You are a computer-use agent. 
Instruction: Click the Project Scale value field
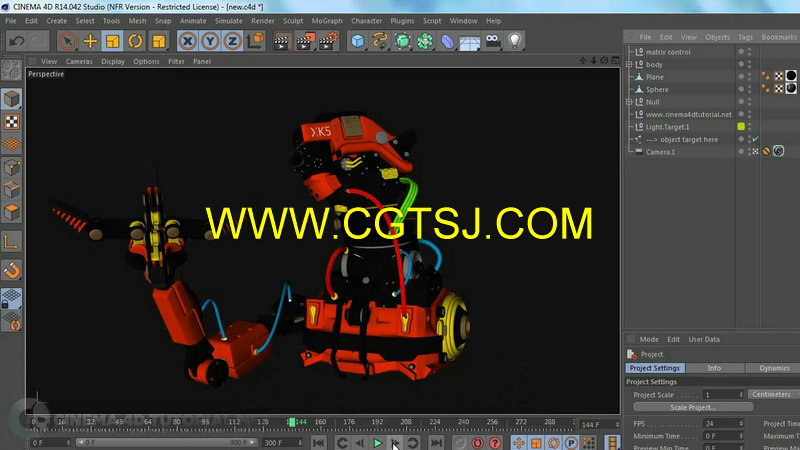point(720,395)
